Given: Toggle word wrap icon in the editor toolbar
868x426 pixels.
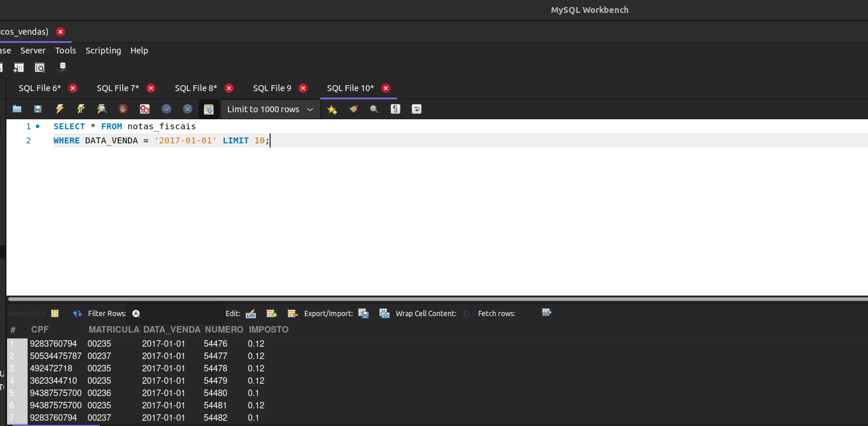Looking at the screenshot, I should click(416, 109).
